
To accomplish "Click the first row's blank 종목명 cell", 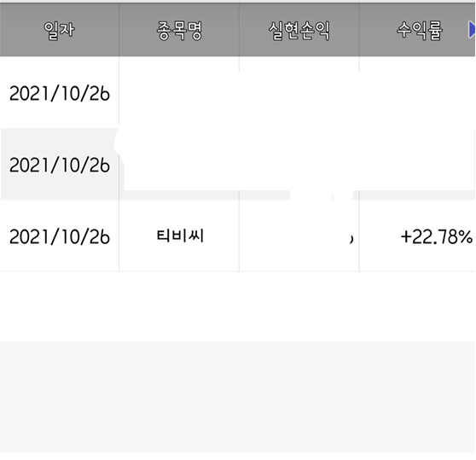I will pyautogui.click(x=179, y=93).
